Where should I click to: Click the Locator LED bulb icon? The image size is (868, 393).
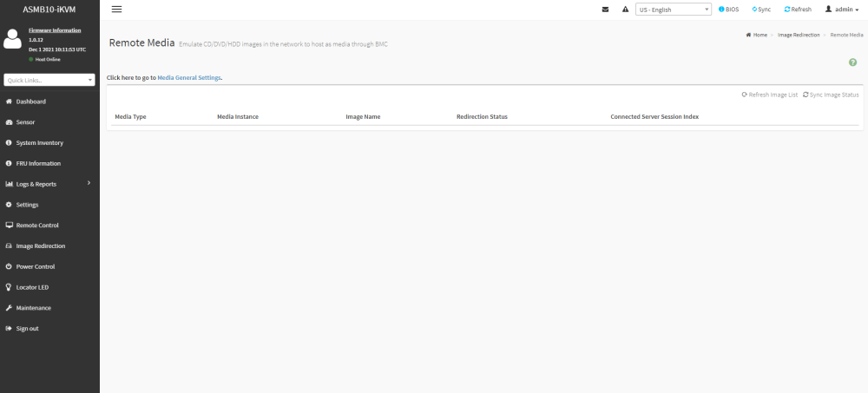pyautogui.click(x=9, y=287)
